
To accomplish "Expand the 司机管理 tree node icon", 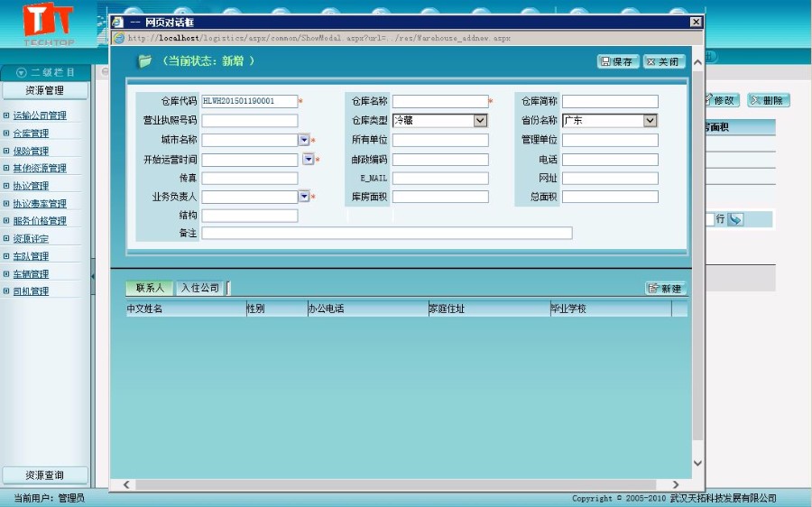I will coord(6,290).
